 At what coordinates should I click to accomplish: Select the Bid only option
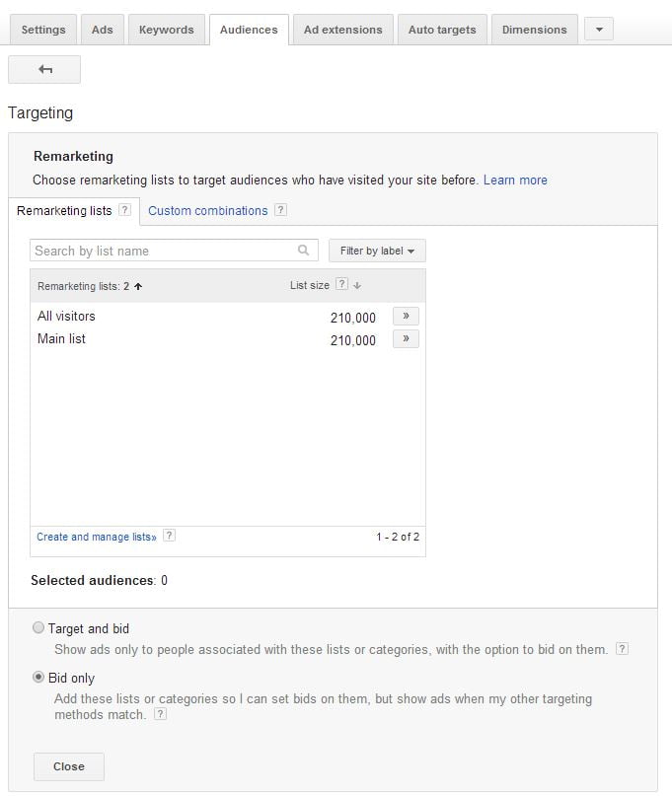tap(38, 678)
